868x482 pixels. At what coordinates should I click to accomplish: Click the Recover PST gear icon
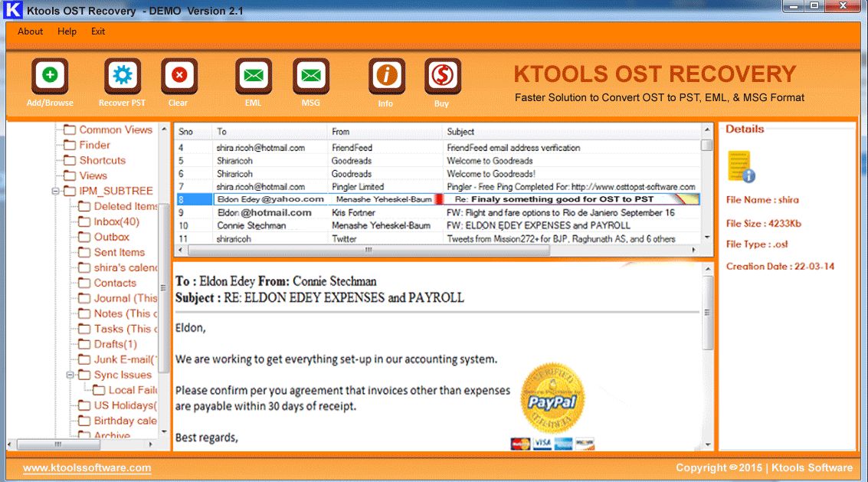point(123,75)
